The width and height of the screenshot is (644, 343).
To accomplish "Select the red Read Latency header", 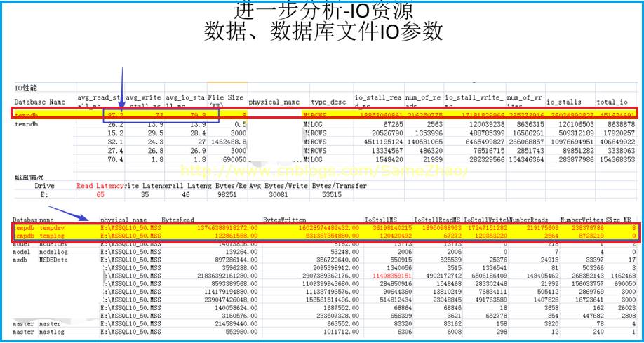I will click(100, 186).
